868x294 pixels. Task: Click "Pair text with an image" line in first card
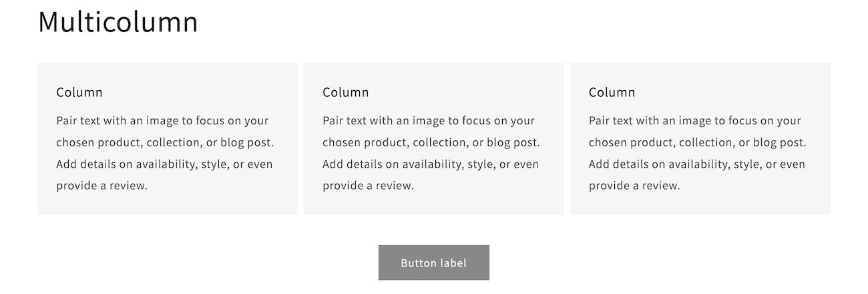coord(162,121)
